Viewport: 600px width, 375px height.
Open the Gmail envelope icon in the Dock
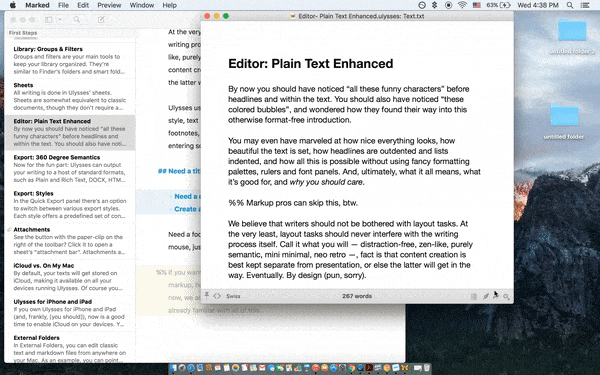click(x=262, y=368)
